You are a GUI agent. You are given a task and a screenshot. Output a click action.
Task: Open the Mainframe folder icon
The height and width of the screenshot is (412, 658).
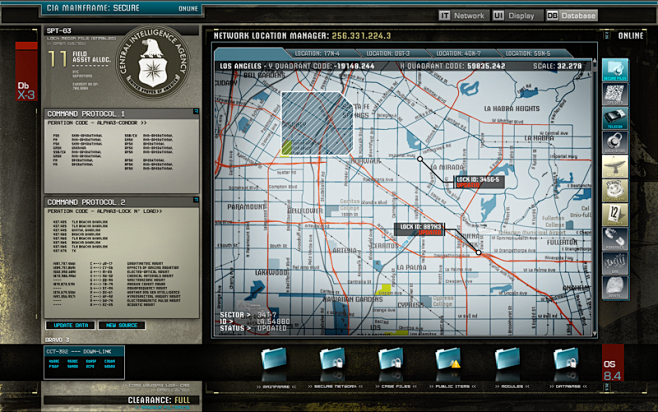[275, 360]
